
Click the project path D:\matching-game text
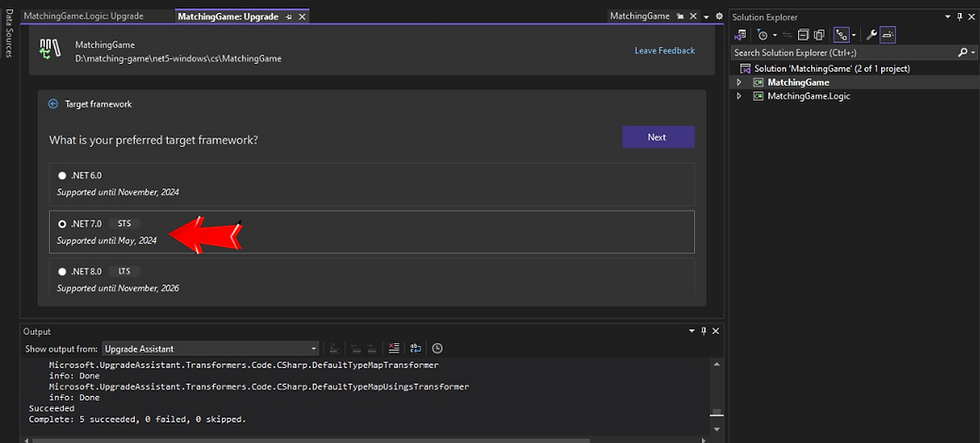[178, 59]
